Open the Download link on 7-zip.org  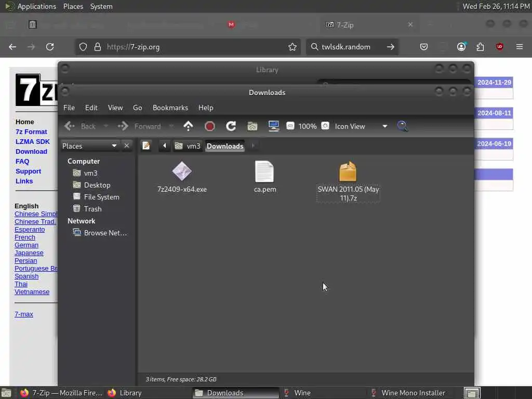tap(31, 151)
